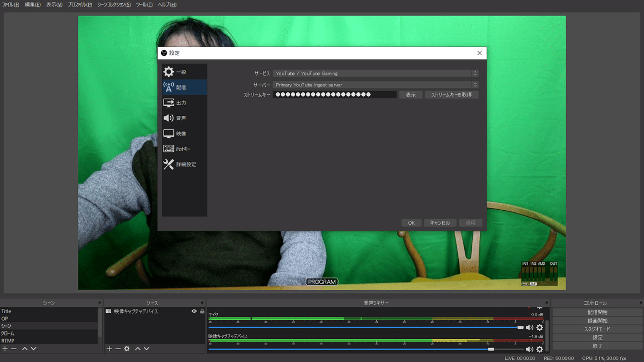This screenshot has width=644, height=362.
Task: Add a new source with plus icon
Action: click(109, 349)
